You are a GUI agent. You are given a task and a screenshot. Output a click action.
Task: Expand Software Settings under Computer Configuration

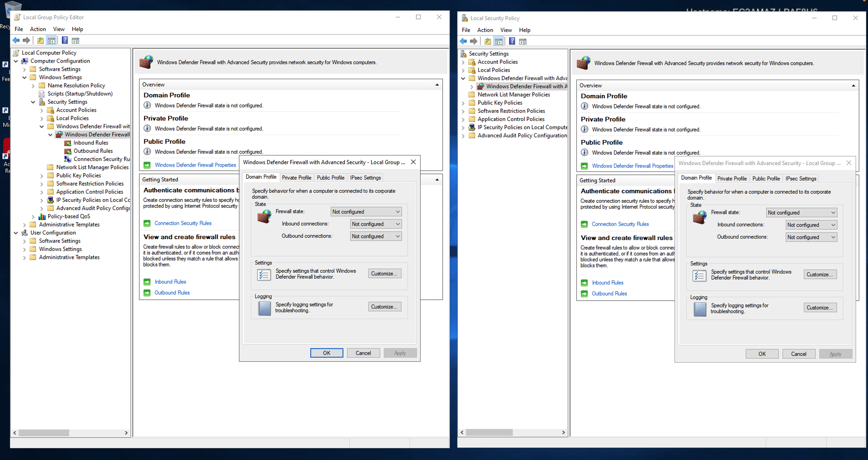[24, 69]
